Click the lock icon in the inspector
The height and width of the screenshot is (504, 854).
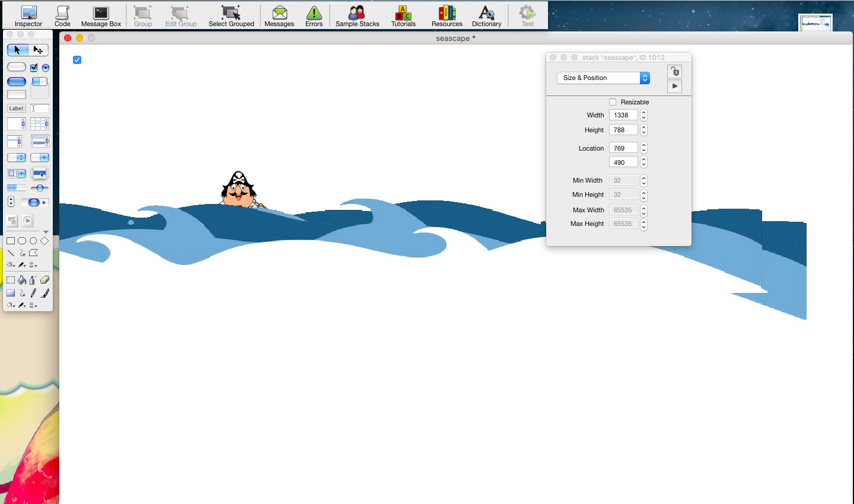pyautogui.click(x=674, y=72)
